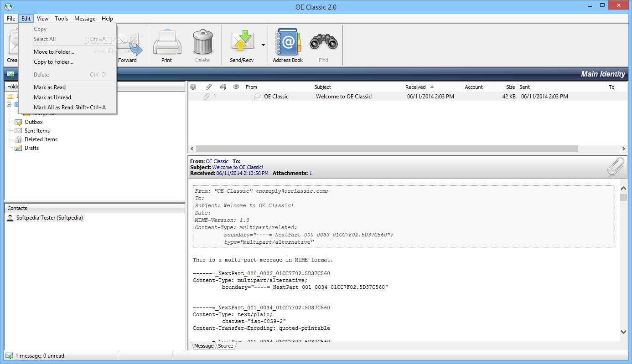Click the flag column header icon
Screen dimensions: 632x364
point(223,87)
